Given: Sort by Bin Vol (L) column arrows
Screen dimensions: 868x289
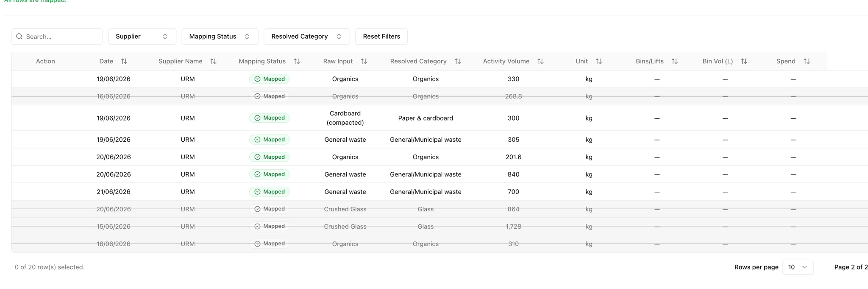Looking at the screenshot, I should (744, 61).
